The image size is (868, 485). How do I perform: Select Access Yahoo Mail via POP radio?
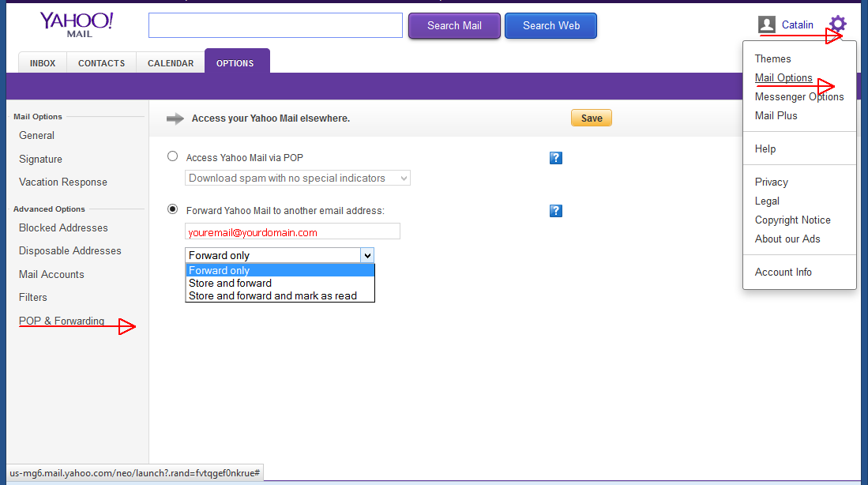pos(173,156)
